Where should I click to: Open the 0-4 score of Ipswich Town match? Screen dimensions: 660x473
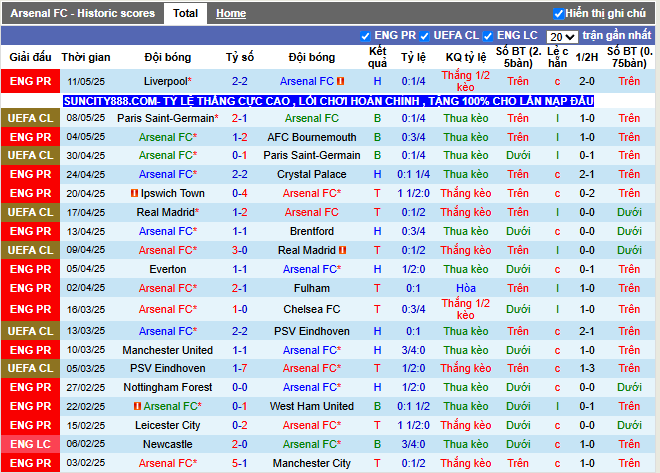[x=240, y=193]
